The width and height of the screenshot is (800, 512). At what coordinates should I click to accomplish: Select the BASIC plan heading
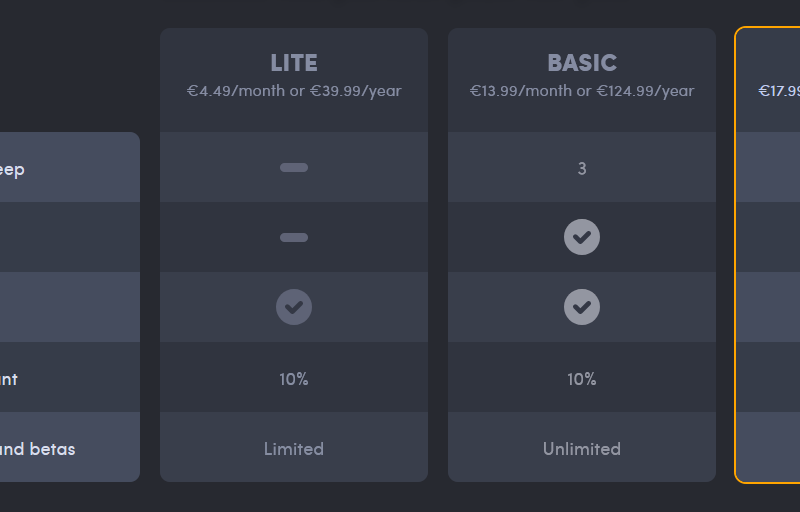(x=582, y=63)
